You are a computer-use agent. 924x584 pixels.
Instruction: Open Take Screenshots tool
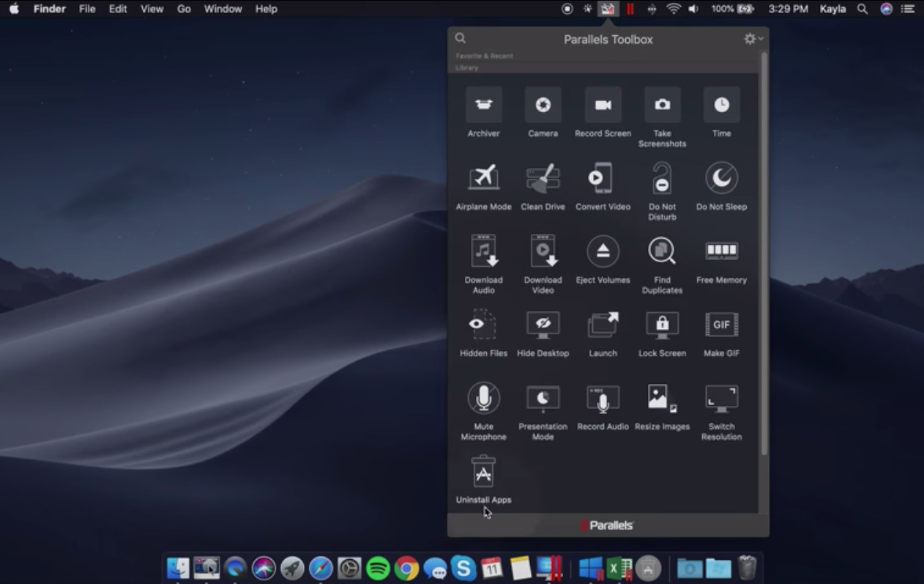(x=662, y=105)
